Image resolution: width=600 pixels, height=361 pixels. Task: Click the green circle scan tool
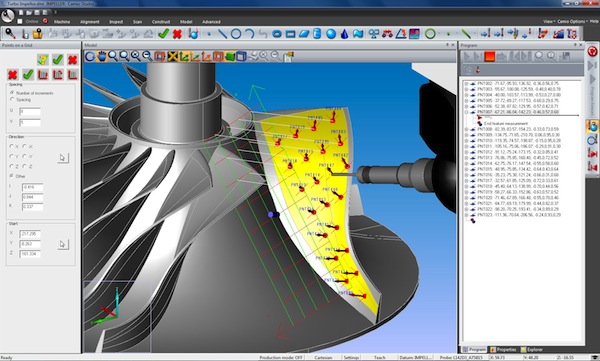pos(430,34)
